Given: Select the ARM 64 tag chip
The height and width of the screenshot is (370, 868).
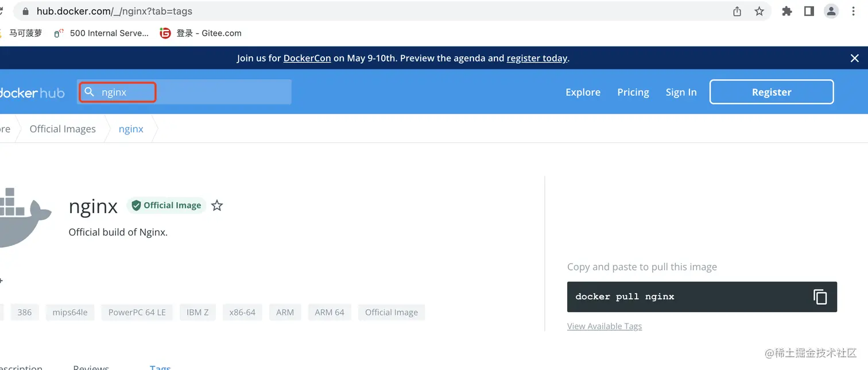Looking at the screenshot, I should [330, 313].
